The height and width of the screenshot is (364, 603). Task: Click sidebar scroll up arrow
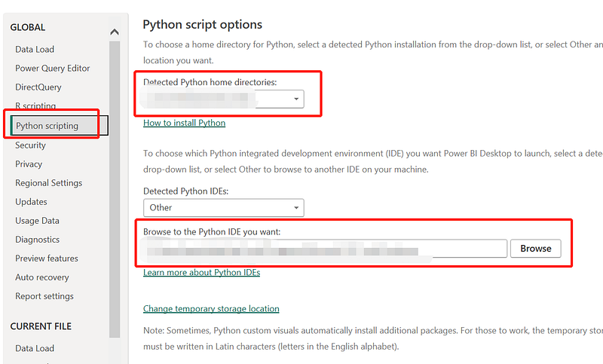(115, 32)
